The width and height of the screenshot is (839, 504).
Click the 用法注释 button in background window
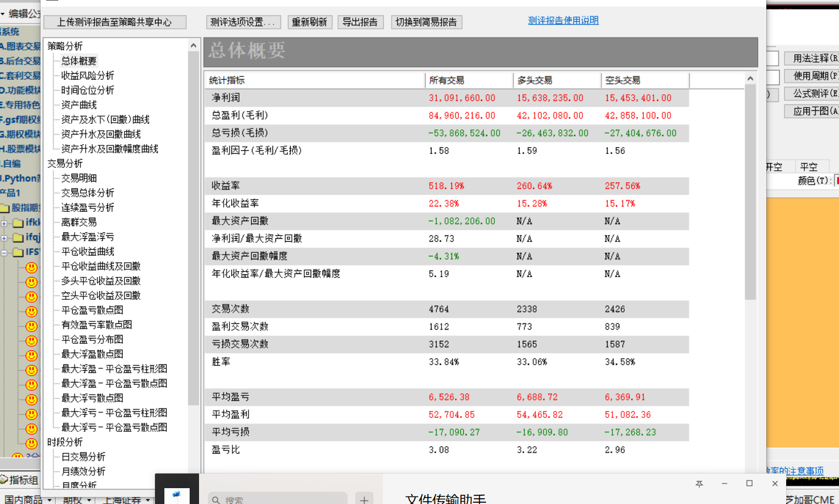coord(813,58)
